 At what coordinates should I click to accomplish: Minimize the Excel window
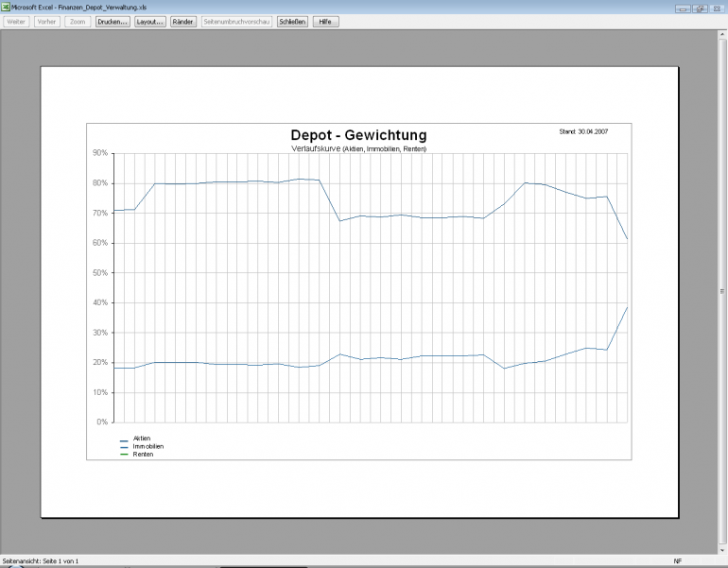click(x=682, y=8)
